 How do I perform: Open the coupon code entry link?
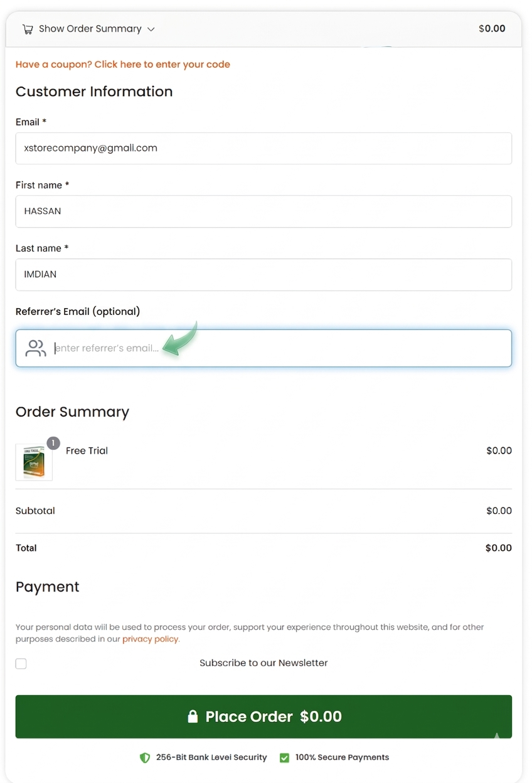click(123, 64)
